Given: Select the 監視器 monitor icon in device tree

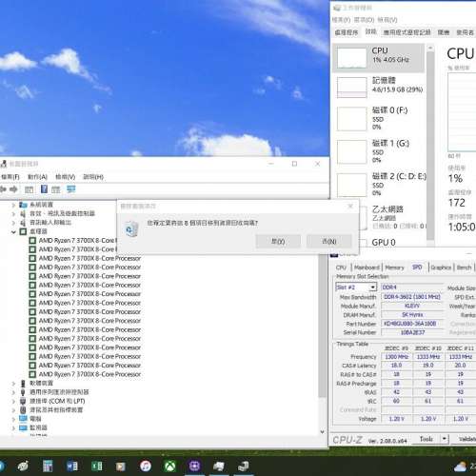Looking at the screenshot, I should 23,427.
